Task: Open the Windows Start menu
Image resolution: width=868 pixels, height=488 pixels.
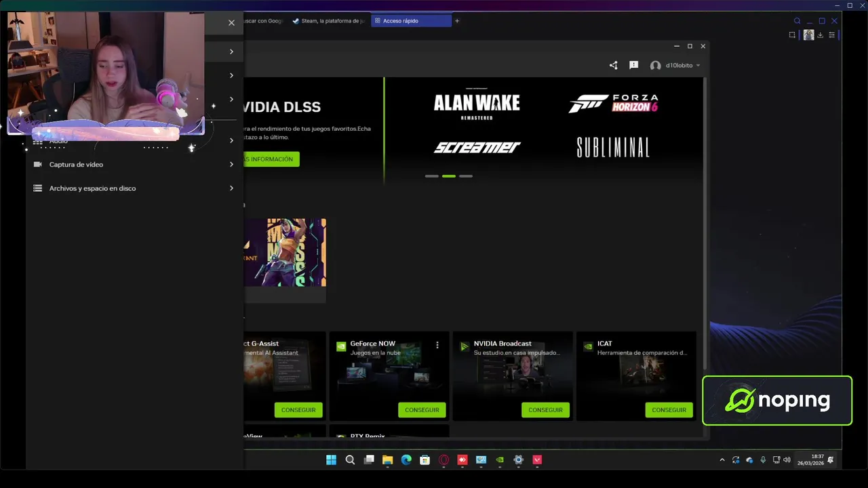Action: (x=331, y=460)
